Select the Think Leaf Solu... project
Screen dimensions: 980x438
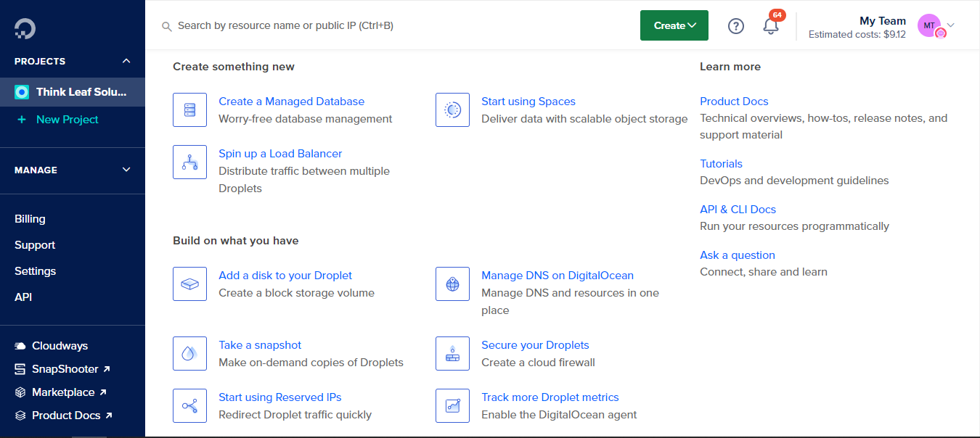point(73,92)
